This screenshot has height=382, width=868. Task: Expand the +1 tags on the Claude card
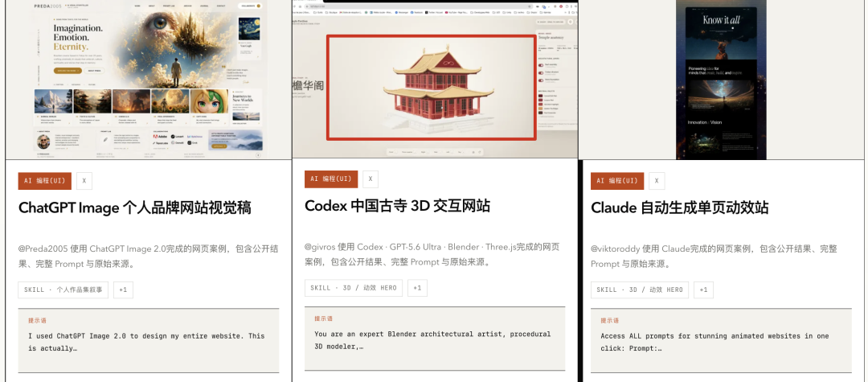point(703,290)
